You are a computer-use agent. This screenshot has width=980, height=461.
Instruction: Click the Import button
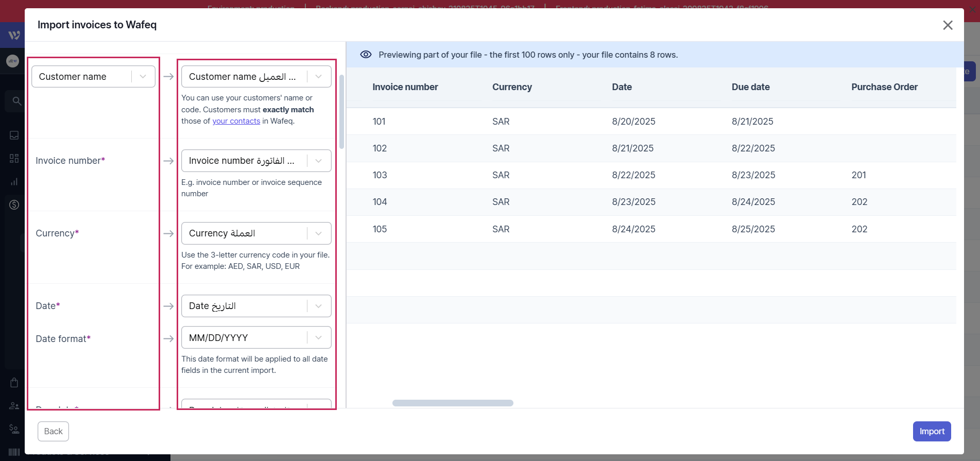pyautogui.click(x=932, y=431)
